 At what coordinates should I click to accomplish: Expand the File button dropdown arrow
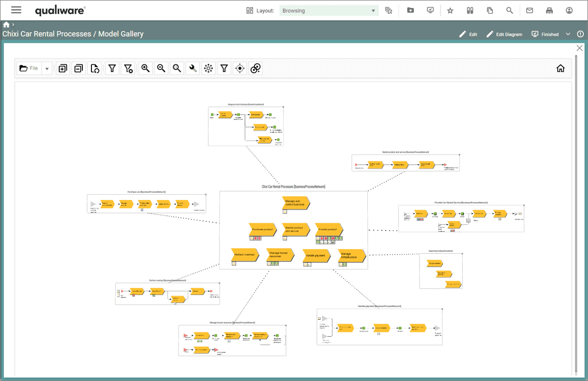(46, 68)
